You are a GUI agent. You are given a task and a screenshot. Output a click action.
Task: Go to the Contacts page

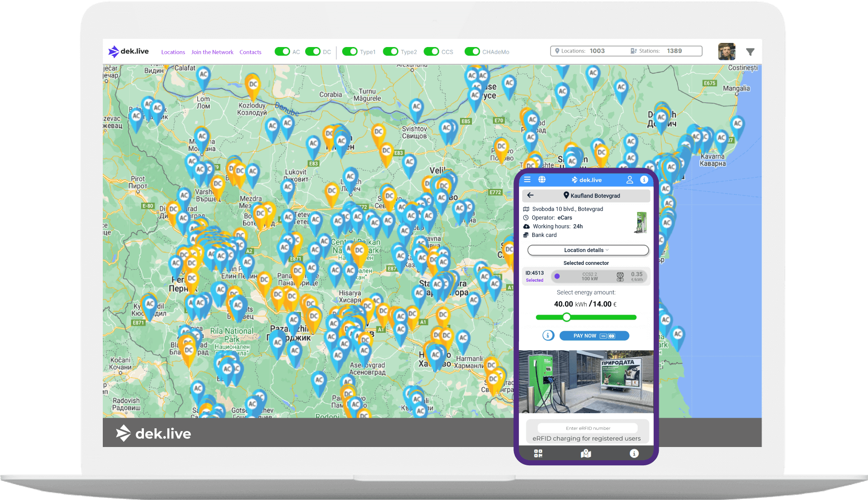coord(250,52)
